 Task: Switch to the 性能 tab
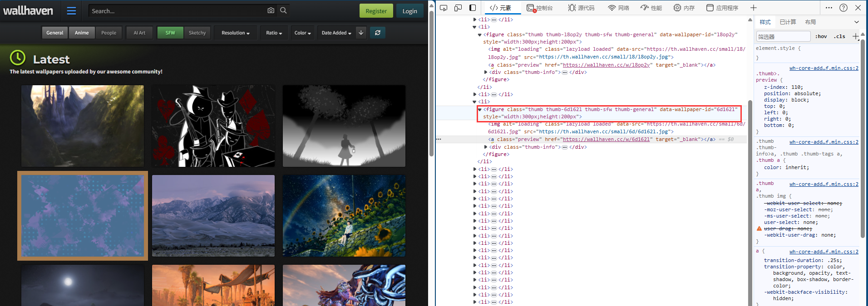(651, 8)
